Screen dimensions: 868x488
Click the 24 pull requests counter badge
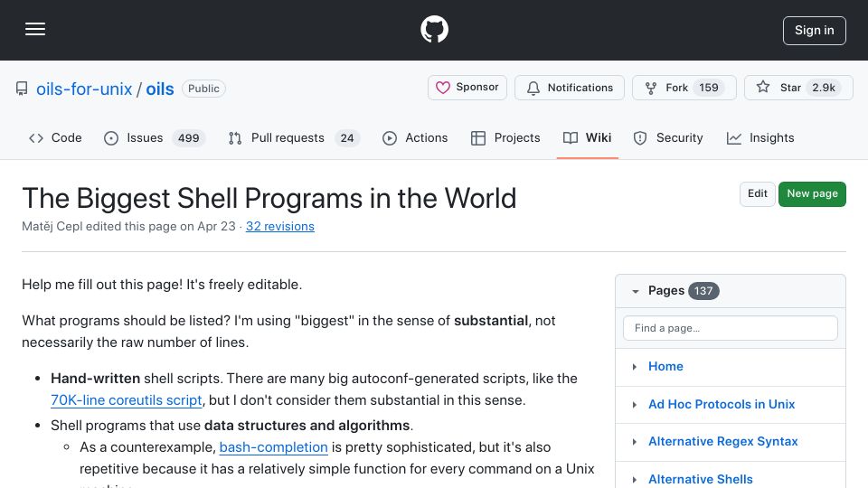tap(347, 137)
